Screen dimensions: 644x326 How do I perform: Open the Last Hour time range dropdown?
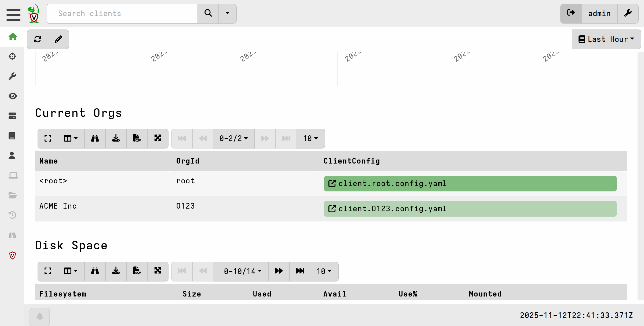[x=606, y=39]
